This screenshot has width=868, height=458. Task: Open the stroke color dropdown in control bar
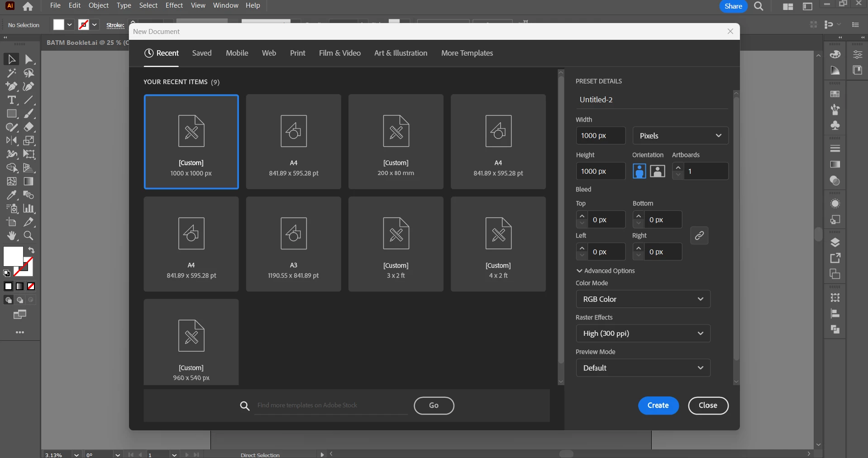click(x=95, y=25)
